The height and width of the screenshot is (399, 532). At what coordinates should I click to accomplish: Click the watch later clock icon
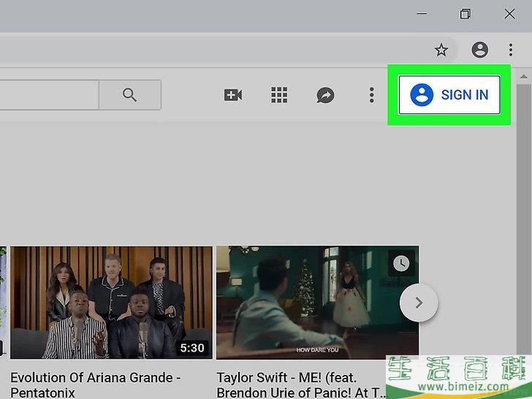tap(401, 263)
